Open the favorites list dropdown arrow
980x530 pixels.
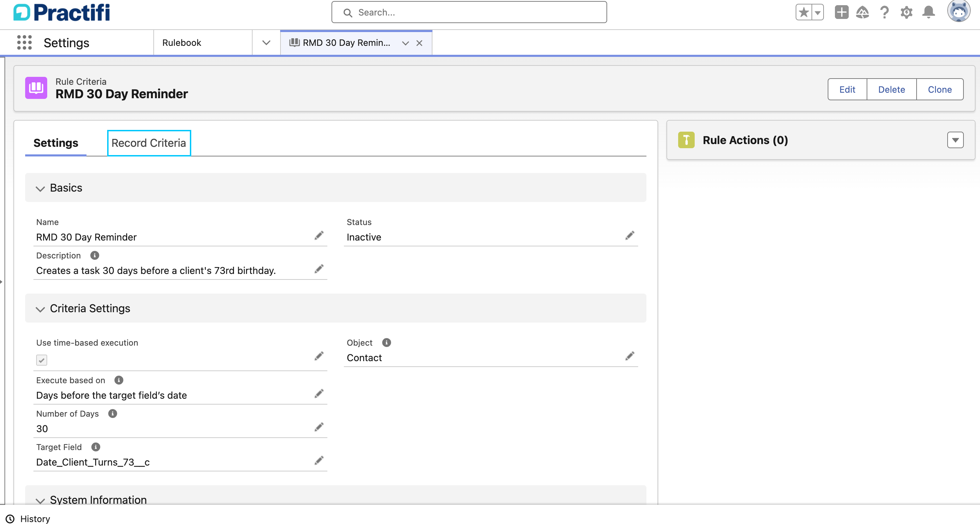tap(818, 12)
